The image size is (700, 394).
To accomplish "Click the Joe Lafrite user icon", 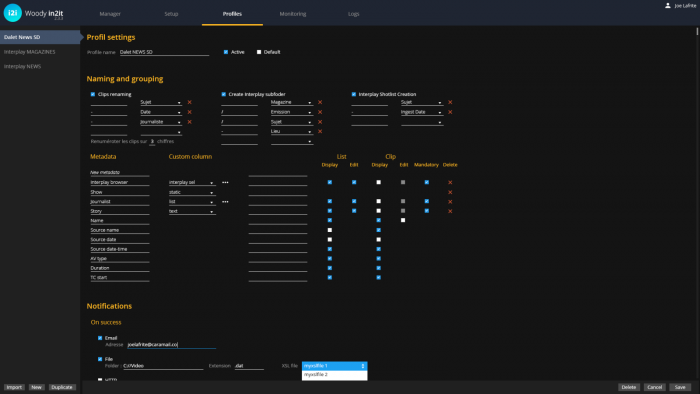I will tap(667, 5).
